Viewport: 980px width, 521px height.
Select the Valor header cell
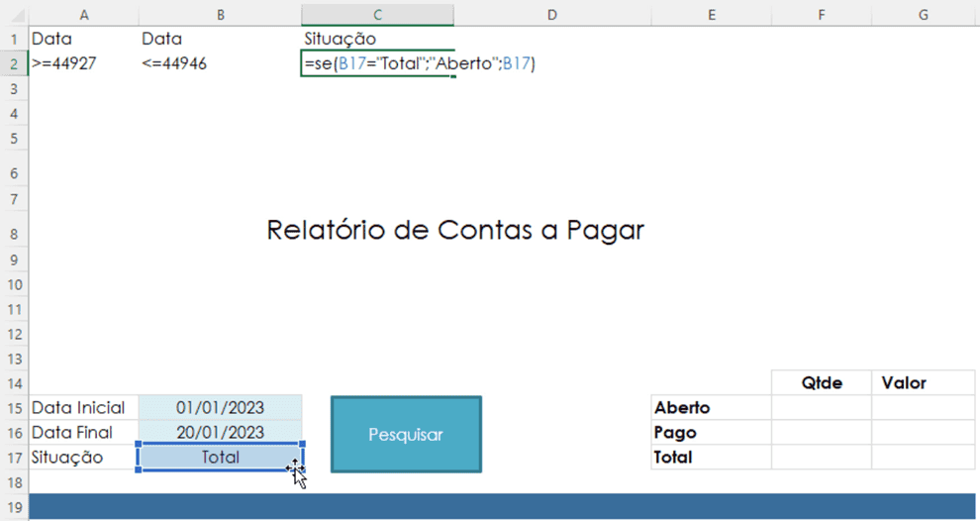pos(923,383)
